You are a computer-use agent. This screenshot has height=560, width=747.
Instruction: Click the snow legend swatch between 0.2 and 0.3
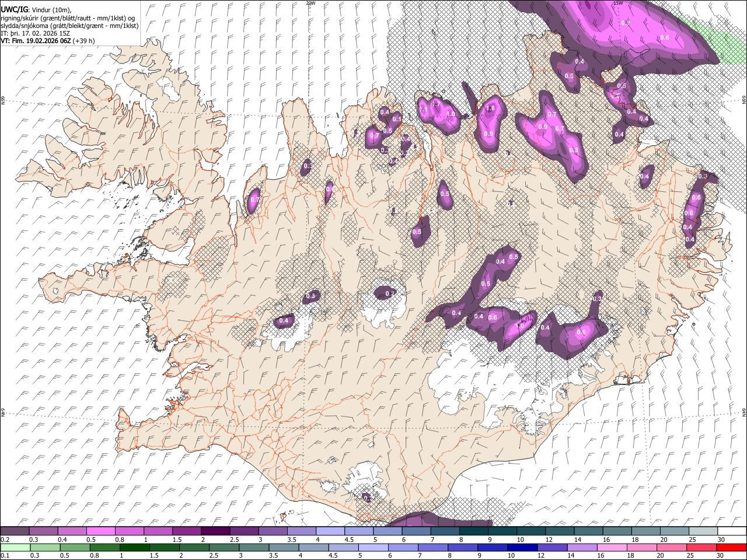pos(15,531)
